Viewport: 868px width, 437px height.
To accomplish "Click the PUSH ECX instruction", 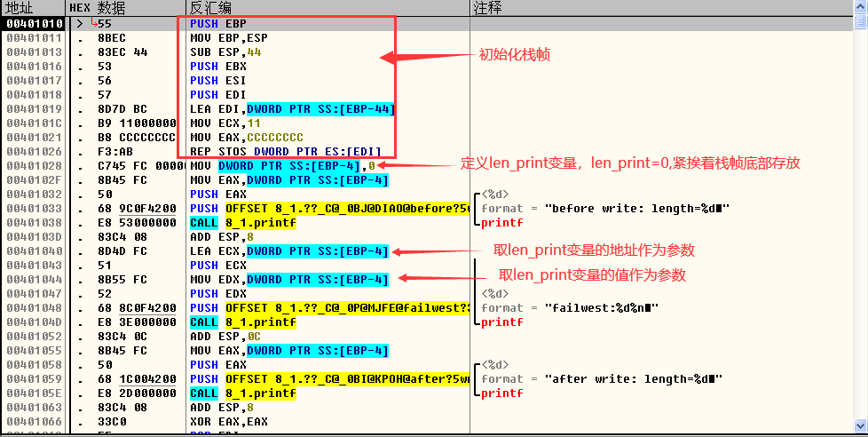I will click(x=218, y=266).
